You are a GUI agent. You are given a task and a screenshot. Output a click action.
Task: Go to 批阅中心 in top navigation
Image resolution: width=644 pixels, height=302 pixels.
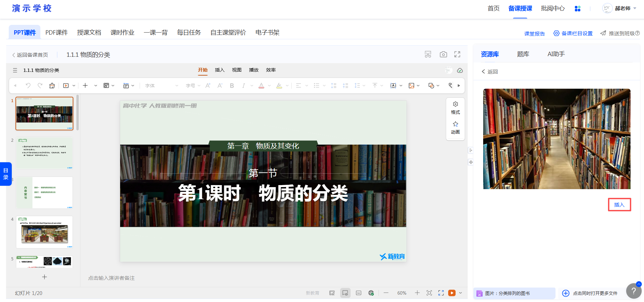(x=553, y=8)
